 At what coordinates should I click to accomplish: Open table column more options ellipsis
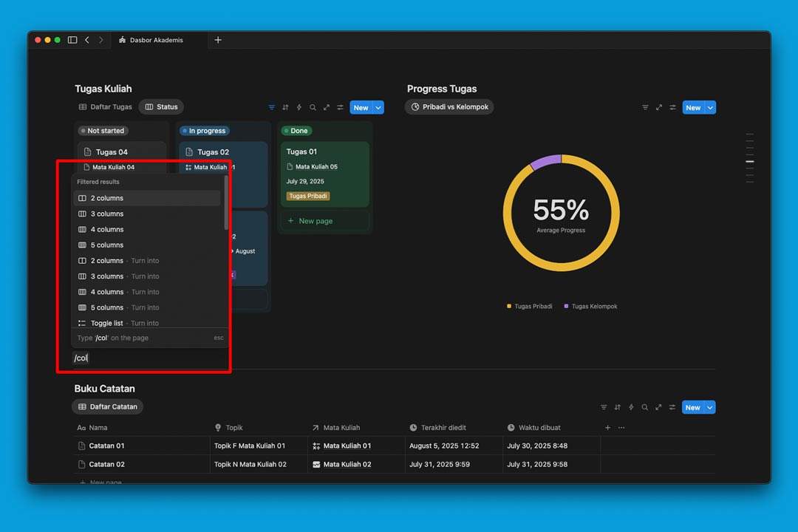(621, 428)
